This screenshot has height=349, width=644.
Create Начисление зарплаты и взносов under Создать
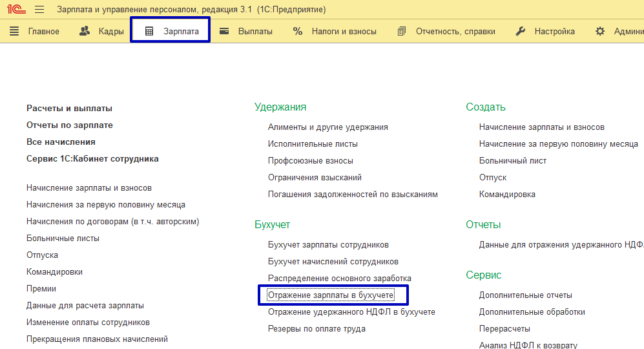(542, 127)
